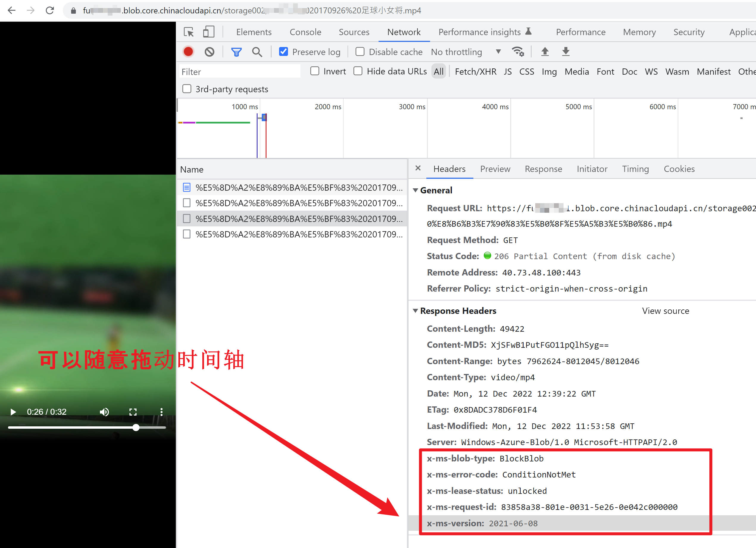The height and width of the screenshot is (548, 756).
Task: Open network search with magnifier icon
Action: [257, 52]
